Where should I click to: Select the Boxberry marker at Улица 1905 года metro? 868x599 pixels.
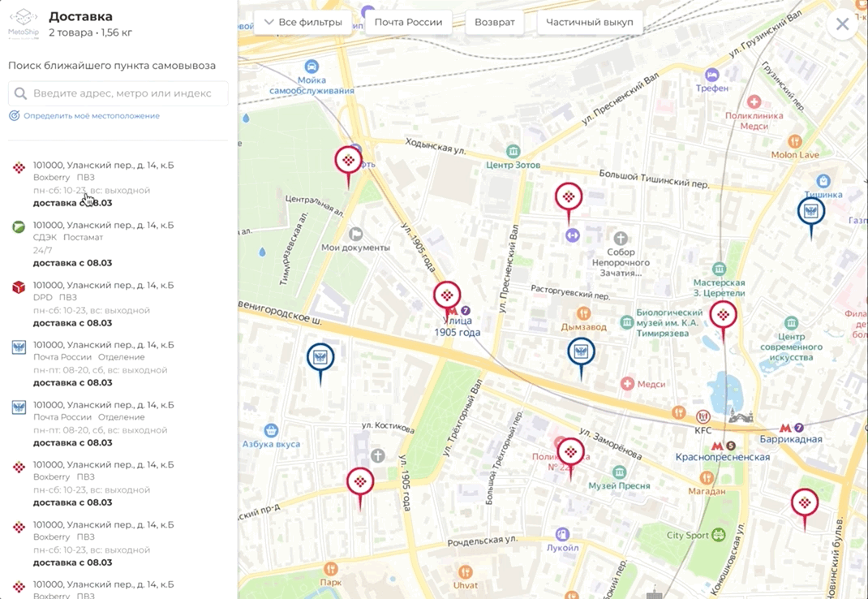click(x=447, y=296)
